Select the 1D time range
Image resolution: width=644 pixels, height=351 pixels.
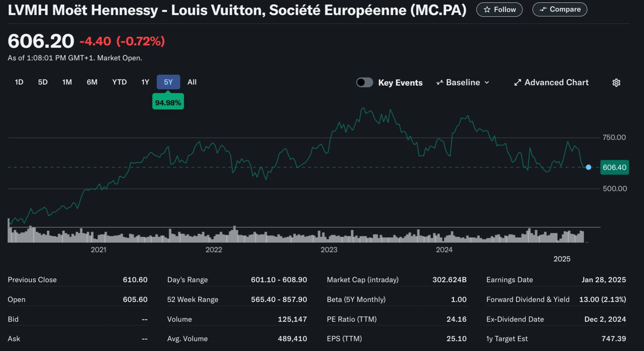coord(19,82)
